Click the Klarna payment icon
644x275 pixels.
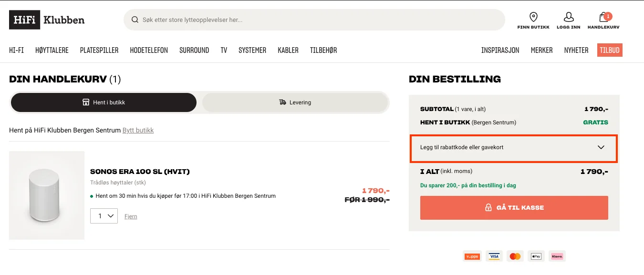557,256
